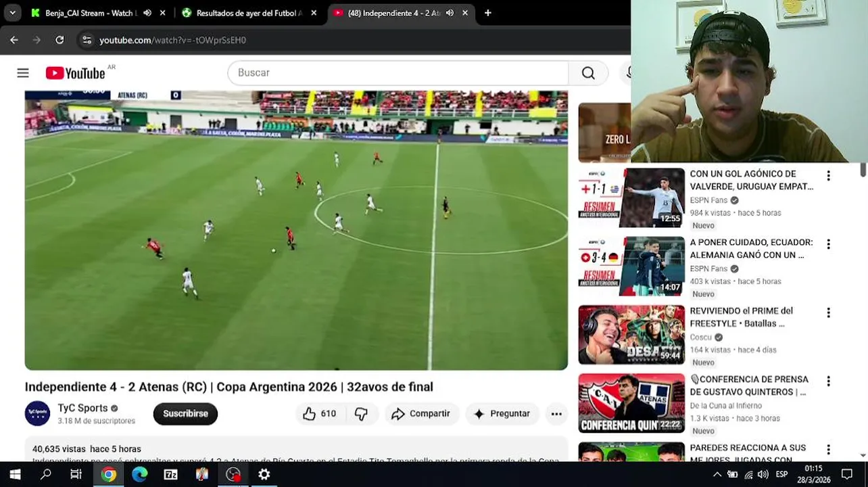Show hidden system tray icons
The height and width of the screenshot is (487, 868).
pos(717,475)
